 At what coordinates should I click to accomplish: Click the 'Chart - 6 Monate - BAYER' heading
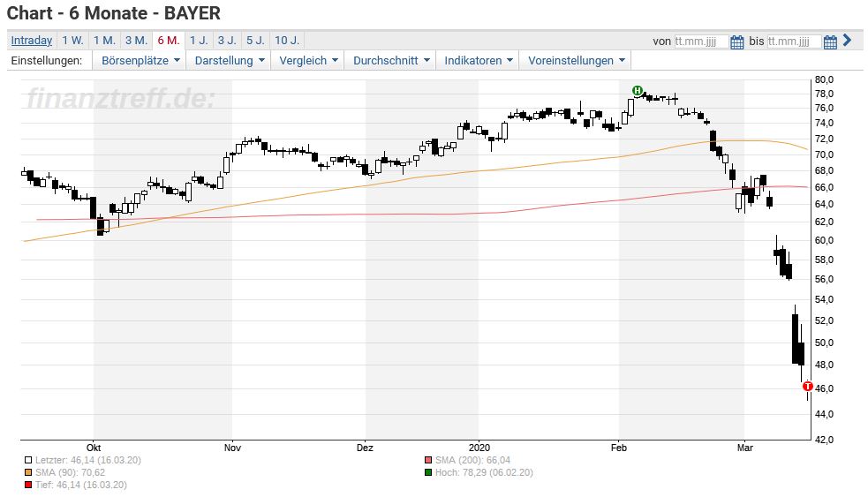click(114, 12)
